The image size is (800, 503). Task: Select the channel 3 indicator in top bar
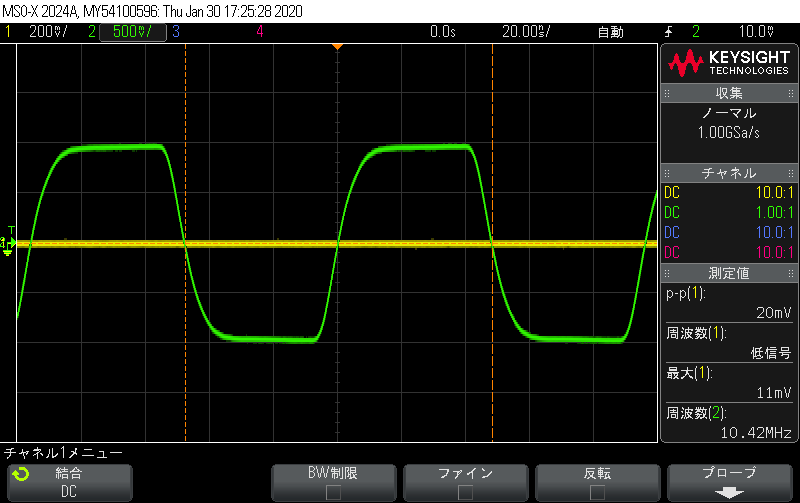175,32
